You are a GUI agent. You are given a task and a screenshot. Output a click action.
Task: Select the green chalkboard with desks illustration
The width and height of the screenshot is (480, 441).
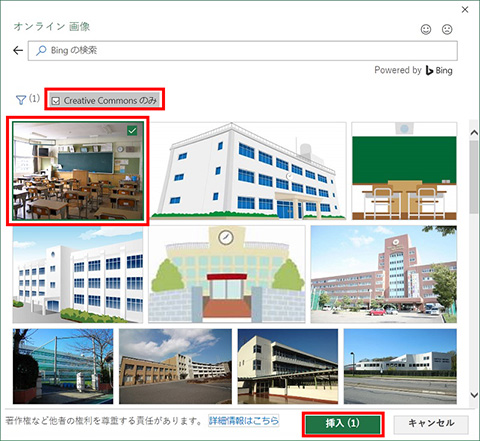coord(404,171)
